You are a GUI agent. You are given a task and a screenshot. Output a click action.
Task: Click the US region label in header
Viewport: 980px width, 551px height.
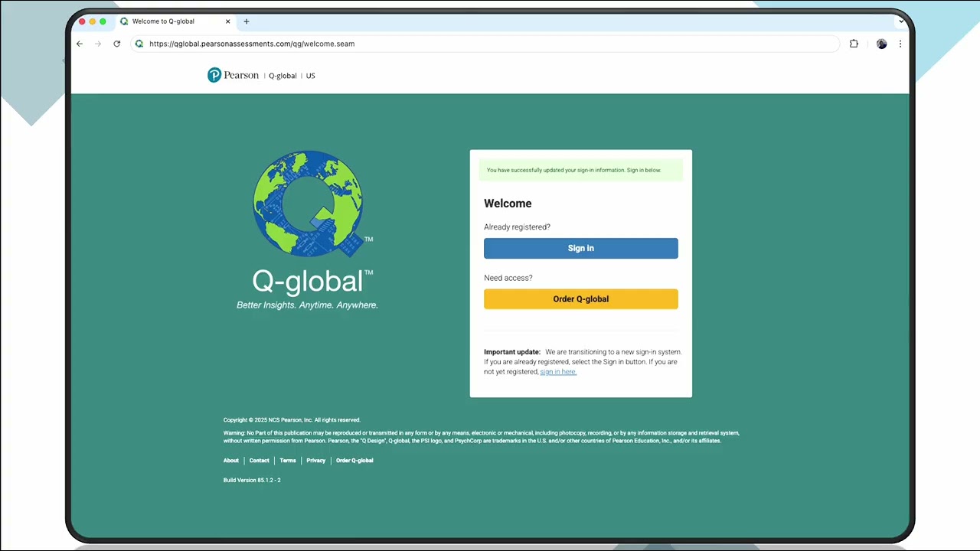coord(311,76)
